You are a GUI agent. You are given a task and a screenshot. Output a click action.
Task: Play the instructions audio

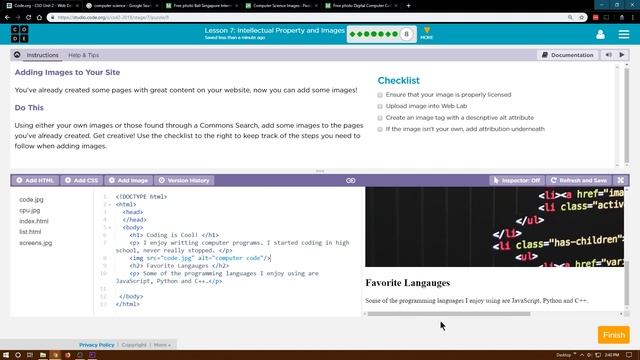tap(622, 55)
